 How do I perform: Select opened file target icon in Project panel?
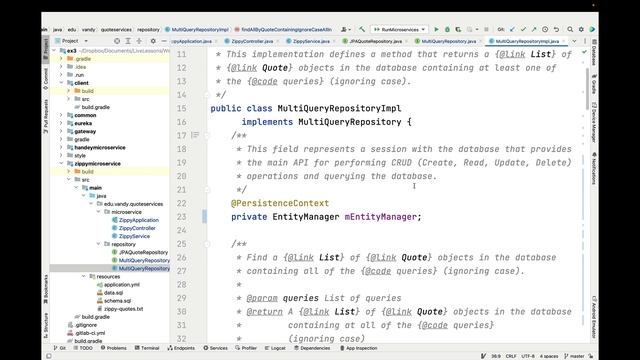tap(117, 41)
